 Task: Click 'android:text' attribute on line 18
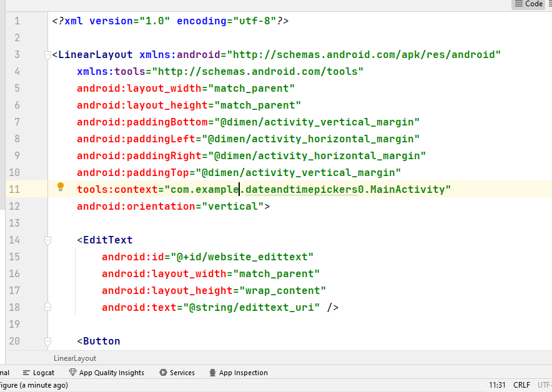[x=139, y=308]
